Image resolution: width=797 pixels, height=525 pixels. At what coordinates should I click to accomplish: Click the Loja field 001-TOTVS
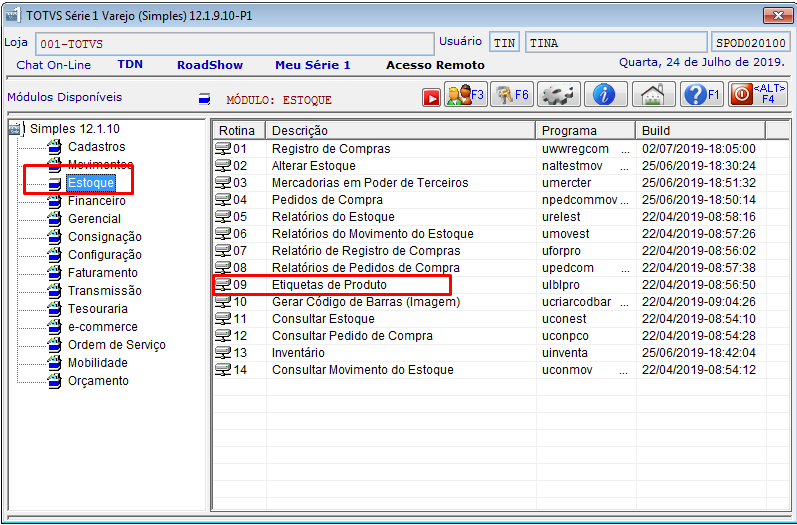click(235, 44)
